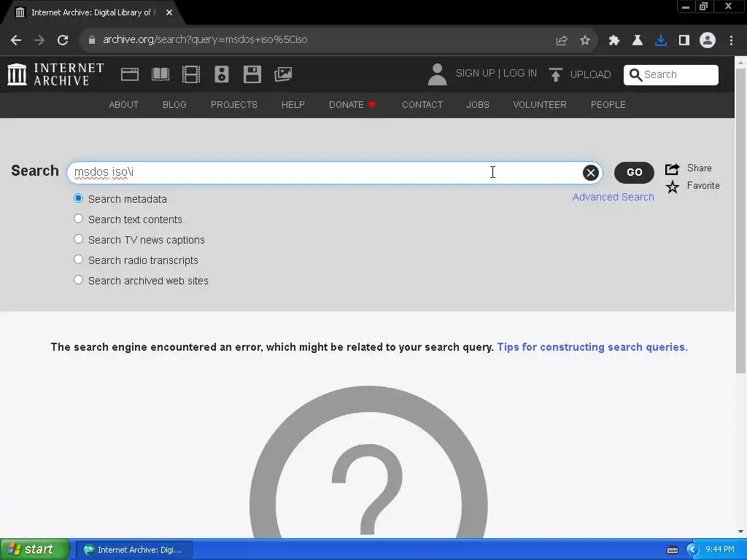
Task: Expand hidden system tray icons arrow
Action: (692, 550)
